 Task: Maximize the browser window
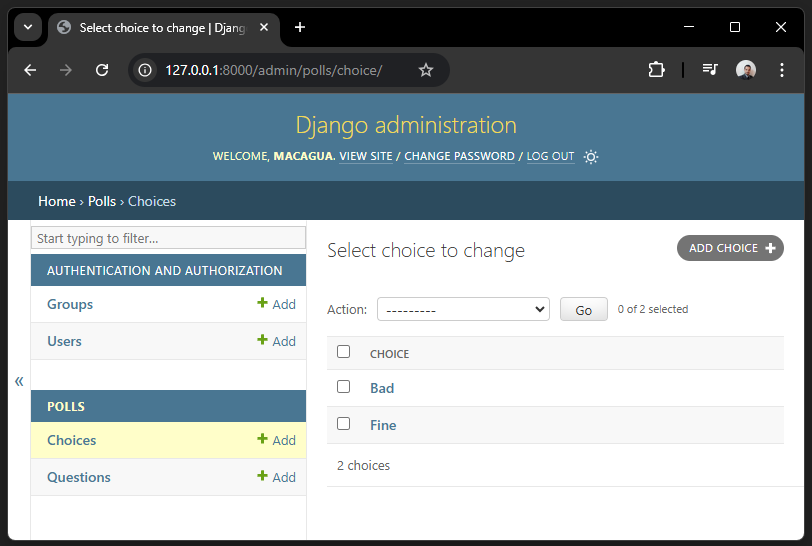click(735, 27)
